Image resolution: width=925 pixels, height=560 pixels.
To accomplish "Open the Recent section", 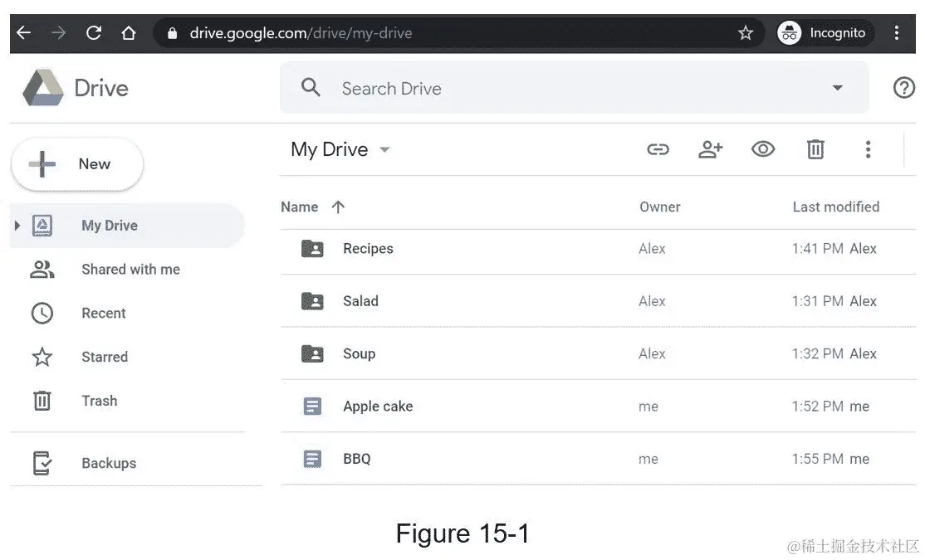I will point(103,313).
